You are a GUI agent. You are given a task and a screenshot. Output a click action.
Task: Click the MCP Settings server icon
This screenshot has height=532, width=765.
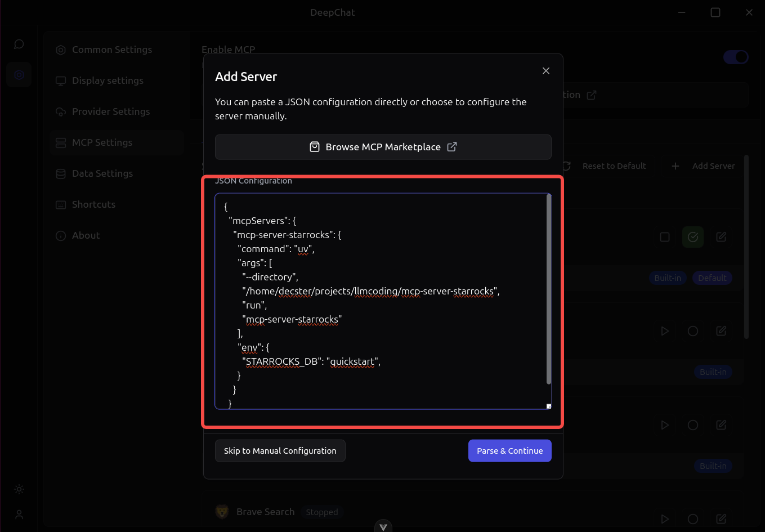click(x=61, y=143)
